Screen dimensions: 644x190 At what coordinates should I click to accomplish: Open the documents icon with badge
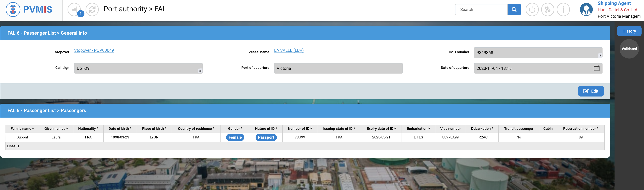[74, 10]
